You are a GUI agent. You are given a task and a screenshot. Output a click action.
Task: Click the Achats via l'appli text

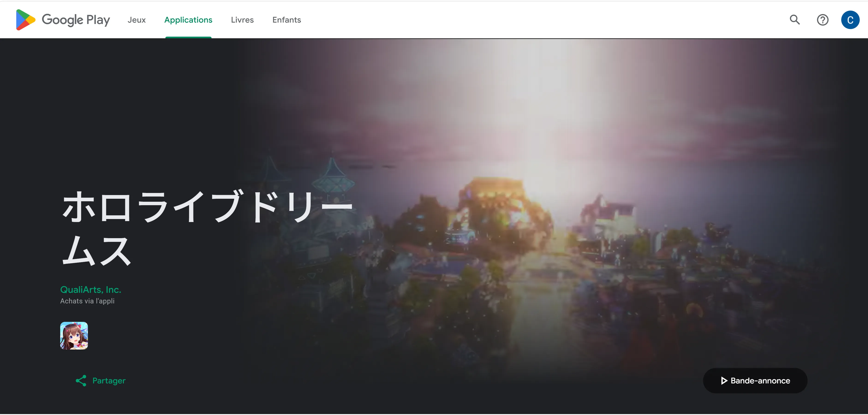click(87, 301)
